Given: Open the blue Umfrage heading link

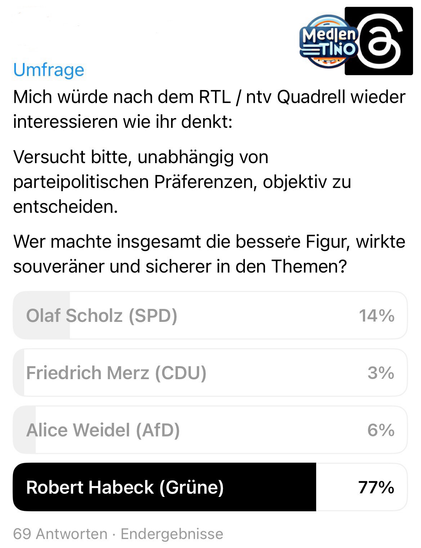Looking at the screenshot, I should coord(49,70).
